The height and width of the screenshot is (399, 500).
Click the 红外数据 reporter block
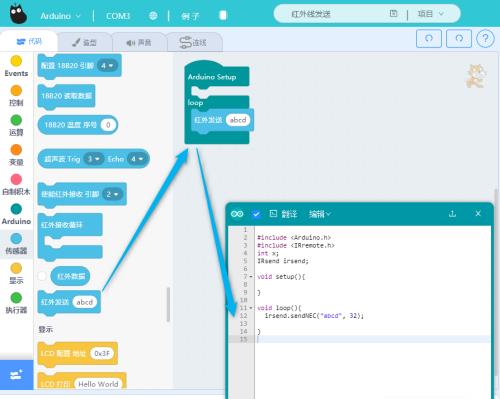tap(71, 276)
